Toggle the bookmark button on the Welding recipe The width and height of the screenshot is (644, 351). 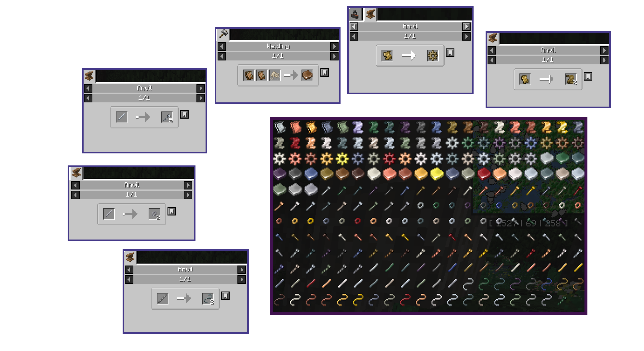click(x=325, y=72)
